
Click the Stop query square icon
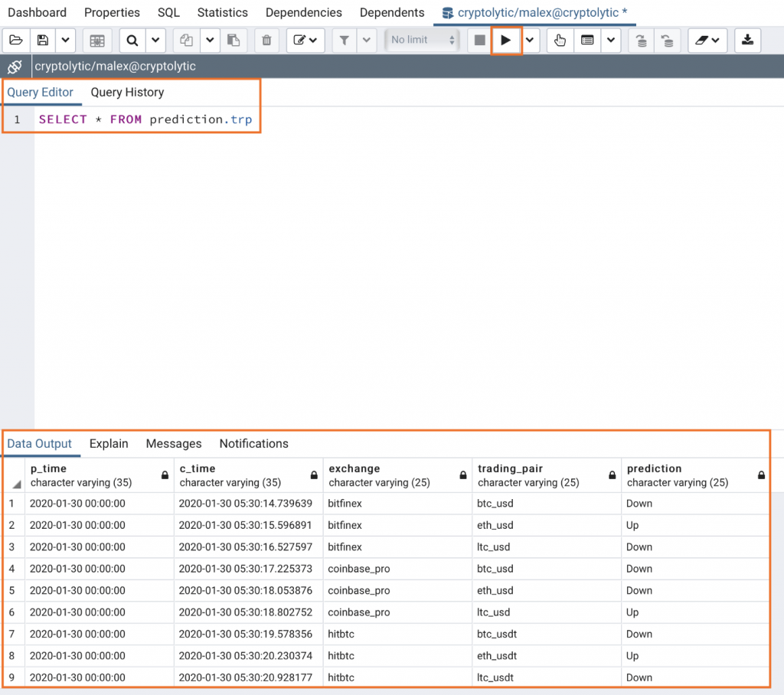pyautogui.click(x=479, y=40)
